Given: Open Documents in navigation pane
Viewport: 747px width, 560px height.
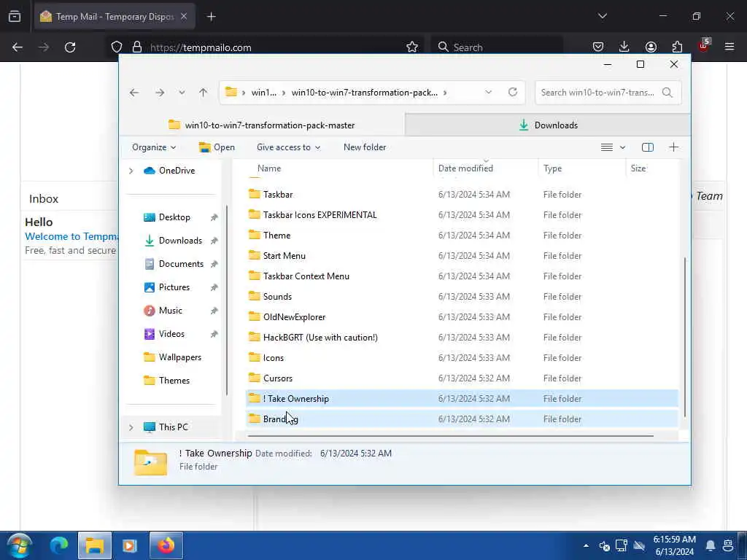Looking at the screenshot, I should (x=174, y=264).
